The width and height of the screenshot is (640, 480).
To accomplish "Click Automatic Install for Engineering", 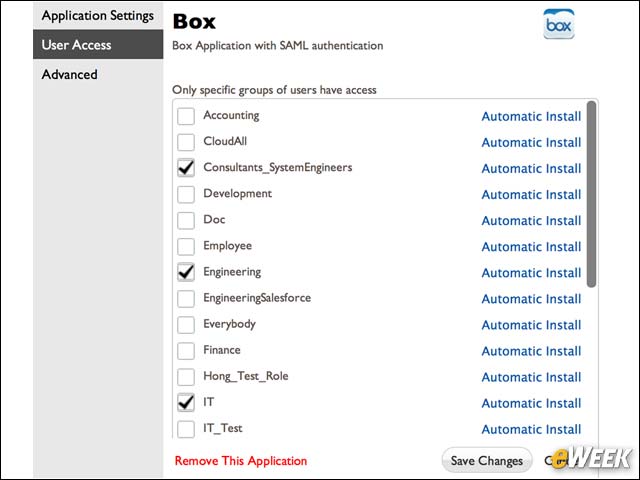I will (x=531, y=273).
